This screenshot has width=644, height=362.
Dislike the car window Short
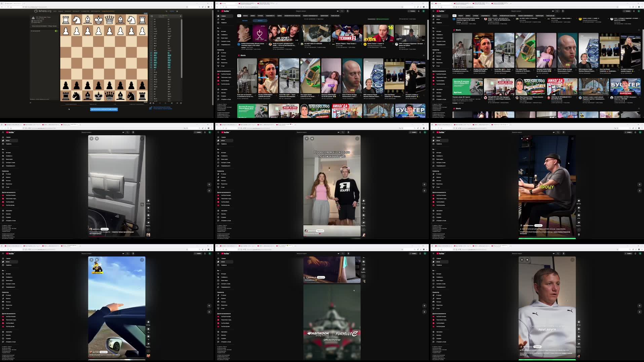point(148,329)
